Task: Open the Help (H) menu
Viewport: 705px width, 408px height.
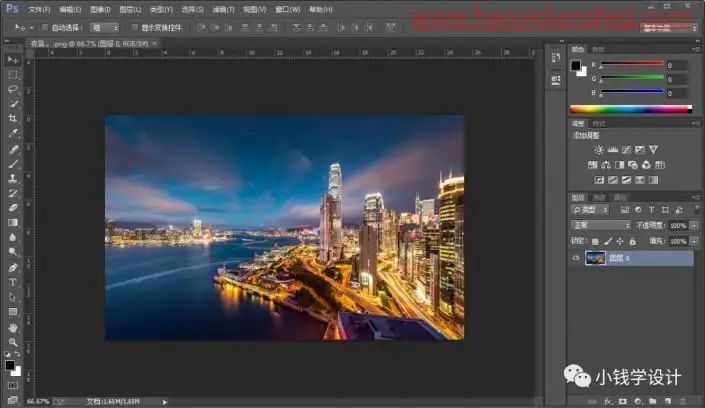Action: point(321,9)
